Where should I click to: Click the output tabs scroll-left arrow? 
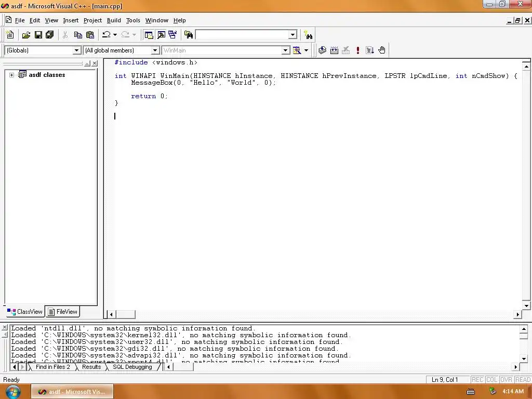(14, 367)
